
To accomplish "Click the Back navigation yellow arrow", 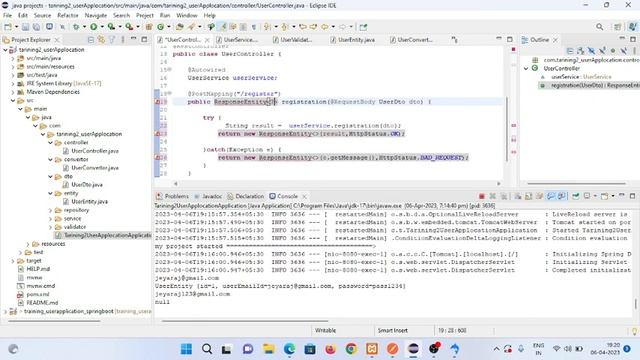I will (324, 27).
